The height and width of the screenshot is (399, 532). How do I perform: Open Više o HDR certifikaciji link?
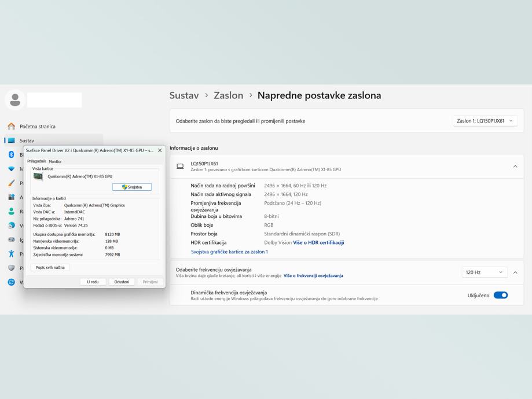coord(318,243)
